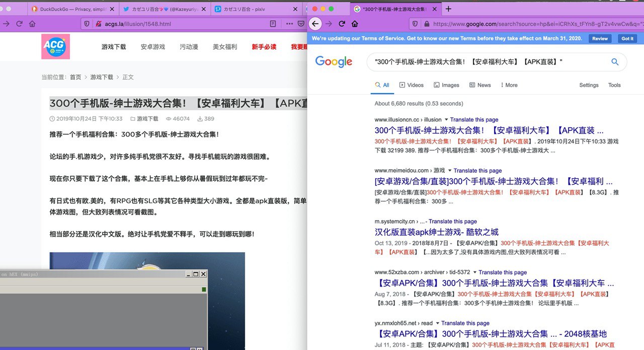The height and width of the screenshot is (350, 644).
Task: Click the back arrow in Google window
Action: pos(315,24)
